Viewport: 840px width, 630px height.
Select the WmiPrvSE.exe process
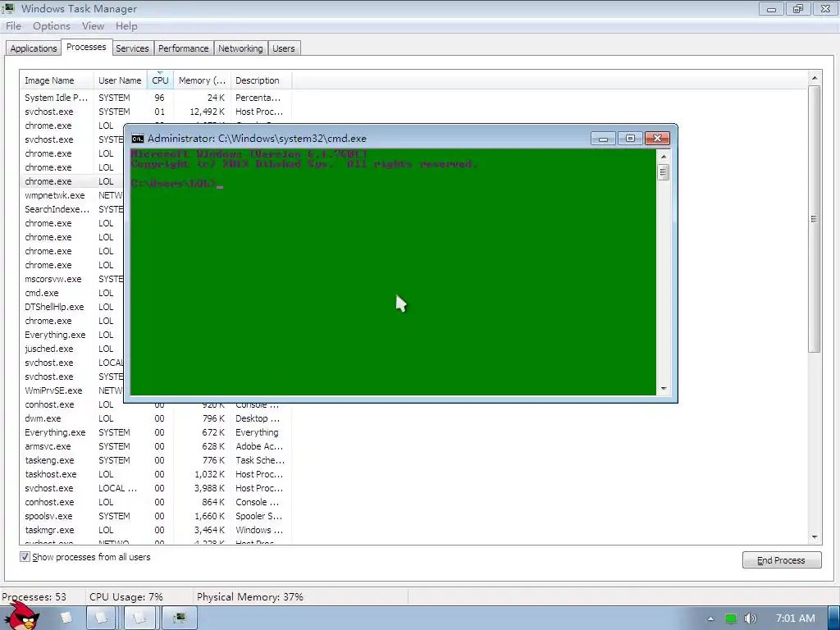pos(53,390)
